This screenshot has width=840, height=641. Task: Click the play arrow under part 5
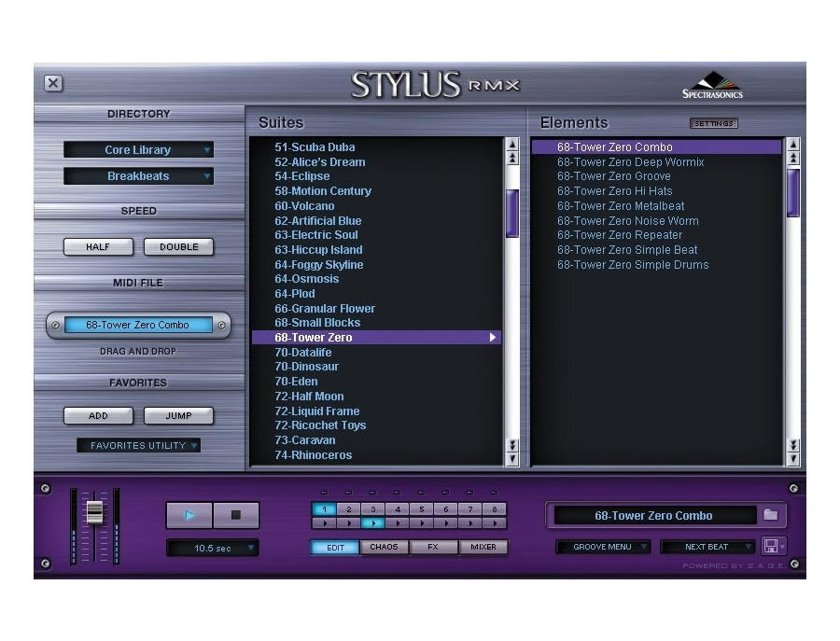[x=422, y=523]
